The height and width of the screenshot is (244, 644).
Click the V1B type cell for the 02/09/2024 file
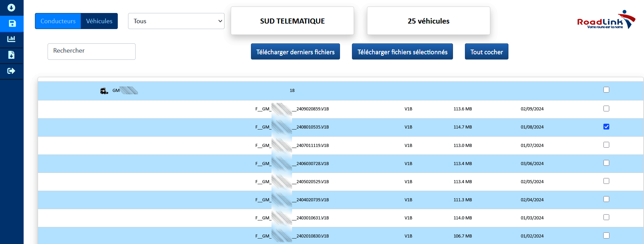(408, 109)
